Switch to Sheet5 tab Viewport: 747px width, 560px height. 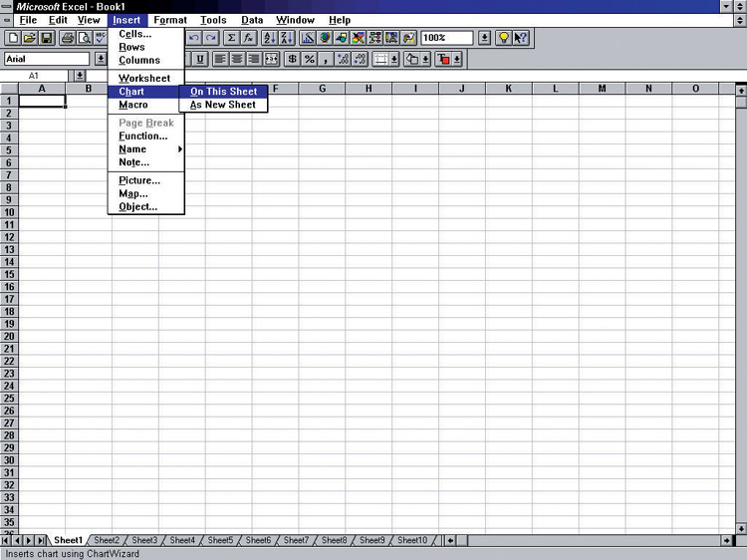point(220,540)
